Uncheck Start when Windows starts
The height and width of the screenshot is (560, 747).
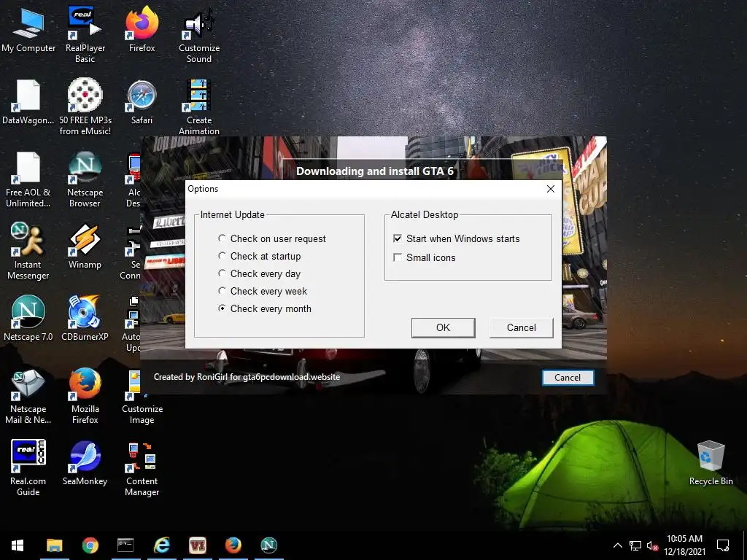[x=457, y=238]
